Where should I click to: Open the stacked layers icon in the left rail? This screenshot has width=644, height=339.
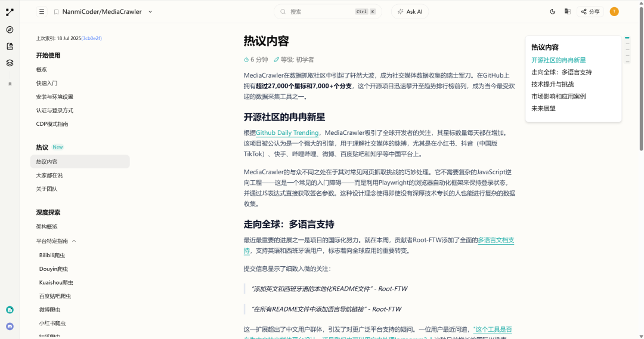tap(10, 63)
